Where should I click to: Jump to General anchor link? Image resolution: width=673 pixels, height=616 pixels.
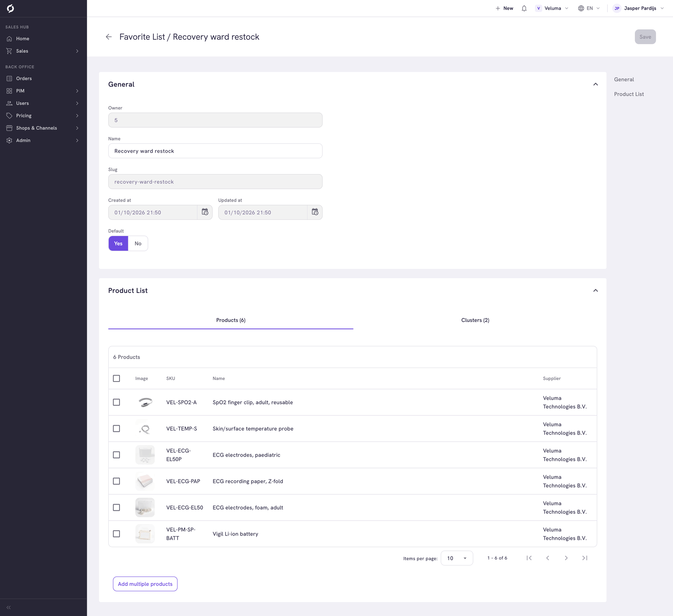624,79
